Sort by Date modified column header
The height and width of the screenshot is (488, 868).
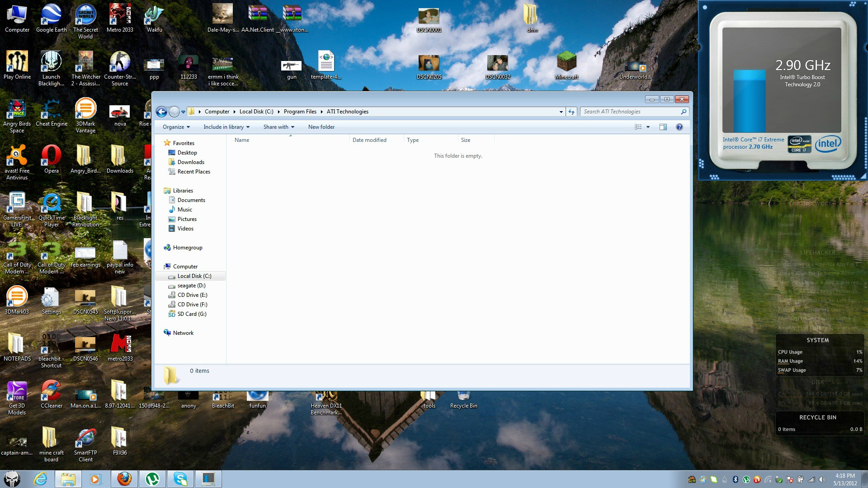[377, 140]
